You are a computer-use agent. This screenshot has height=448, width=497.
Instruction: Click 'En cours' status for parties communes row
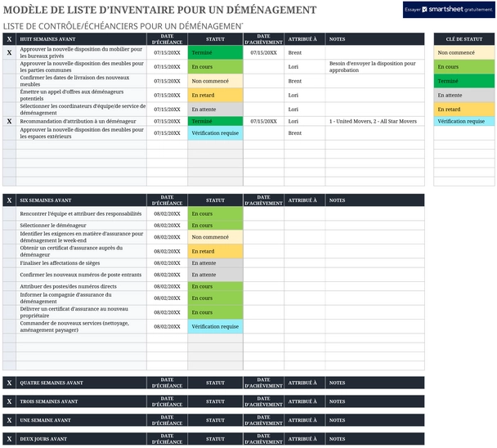(215, 67)
